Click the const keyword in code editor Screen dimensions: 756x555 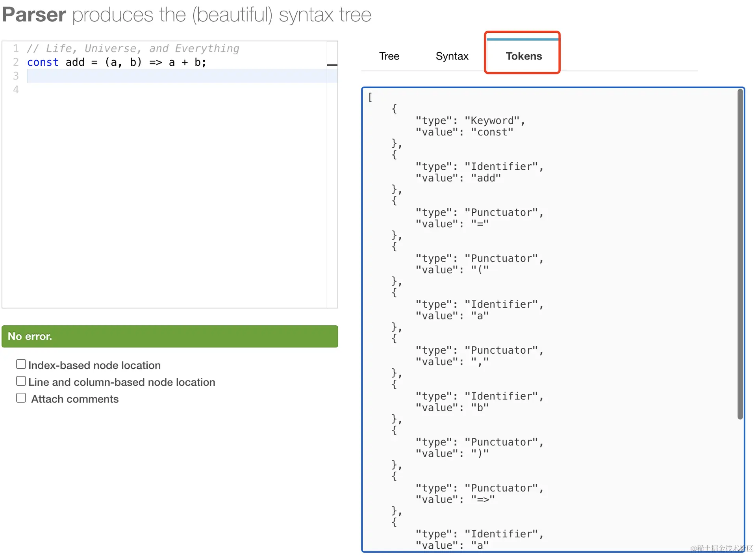tap(43, 62)
